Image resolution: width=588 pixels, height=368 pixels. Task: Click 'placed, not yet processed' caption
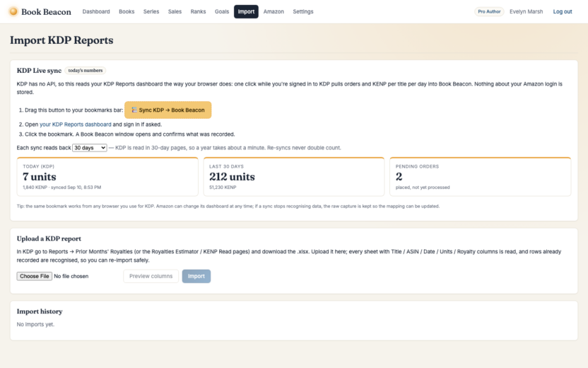423,188
